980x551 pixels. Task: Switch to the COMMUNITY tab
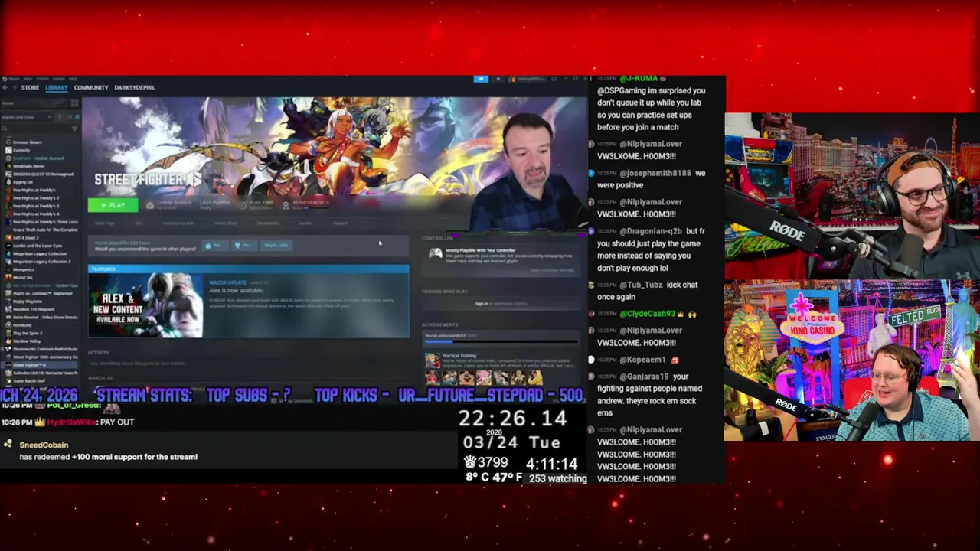91,87
